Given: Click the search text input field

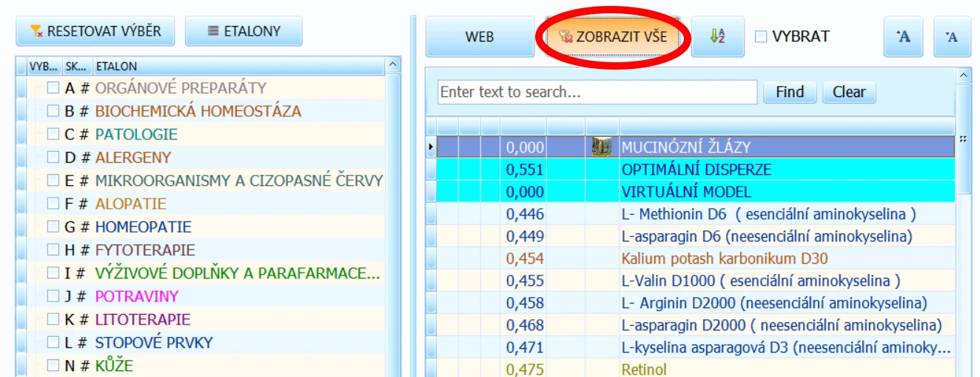Looking at the screenshot, I should point(597,92).
